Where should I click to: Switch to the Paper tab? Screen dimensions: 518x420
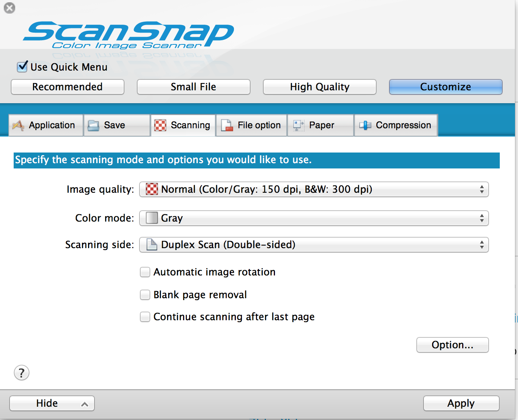[321, 125]
